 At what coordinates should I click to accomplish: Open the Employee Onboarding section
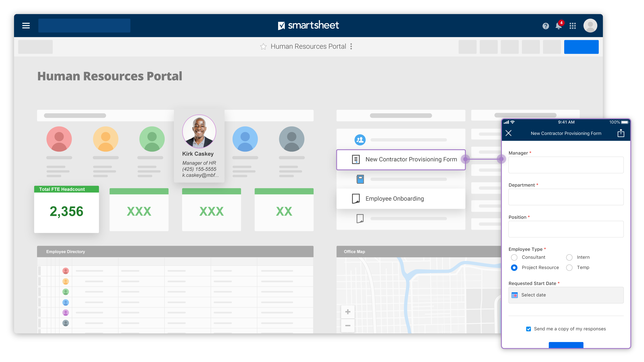(394, 198)
